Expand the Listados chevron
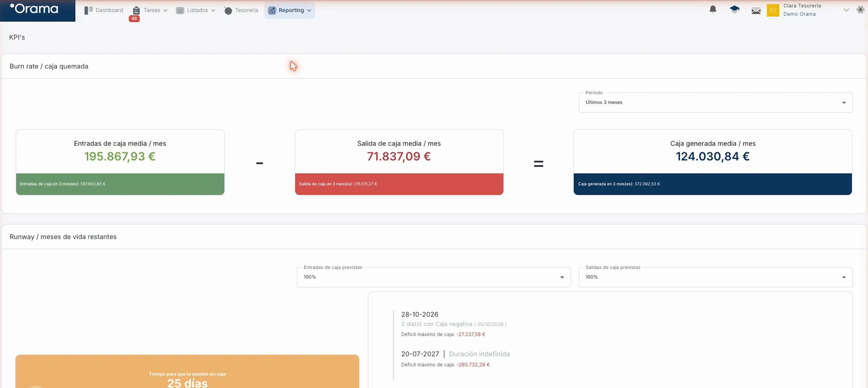This screenshot has height=388, width=868. [x=213, y=10]
